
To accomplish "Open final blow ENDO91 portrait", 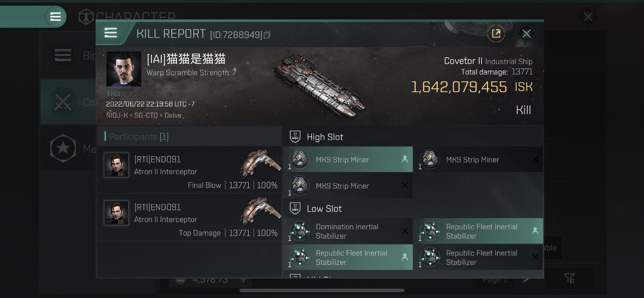I will coord(116,165).
